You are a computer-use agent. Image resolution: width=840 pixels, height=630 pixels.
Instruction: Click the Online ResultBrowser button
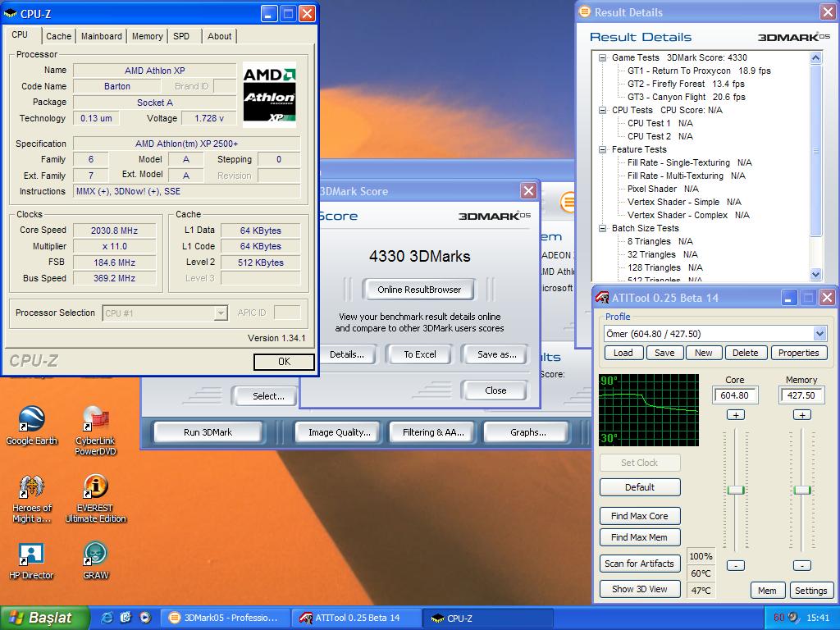tap(419, 290)
